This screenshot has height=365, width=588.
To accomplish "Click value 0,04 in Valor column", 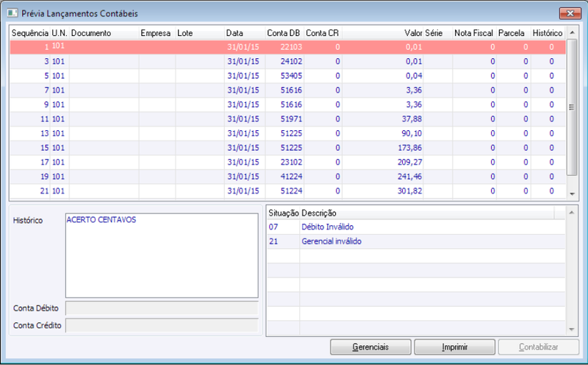I will (x=414, y=76).
